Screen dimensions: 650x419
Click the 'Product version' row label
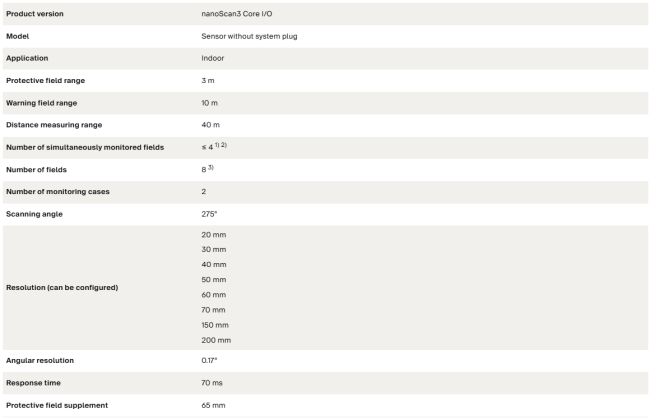tap(35, 14)
